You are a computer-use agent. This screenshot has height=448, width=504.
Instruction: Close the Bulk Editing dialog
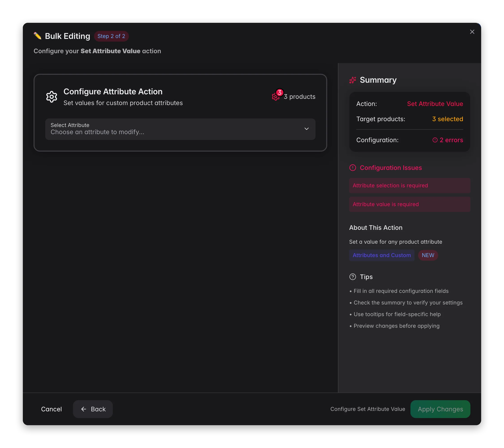point(472,32)
